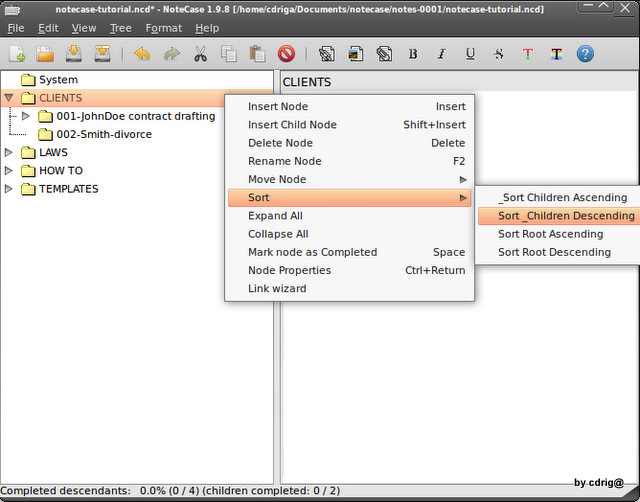This screenshot has width=640, height=502.
Task: Expand the 001-JohnDoe contract drafting node
Action: [x=26, y=116]
